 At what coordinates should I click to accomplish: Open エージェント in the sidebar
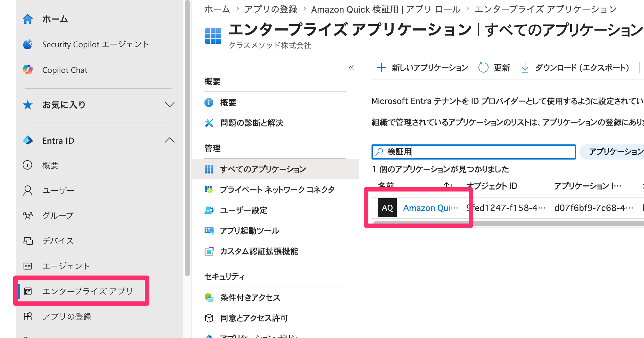[x=66, y=266]
